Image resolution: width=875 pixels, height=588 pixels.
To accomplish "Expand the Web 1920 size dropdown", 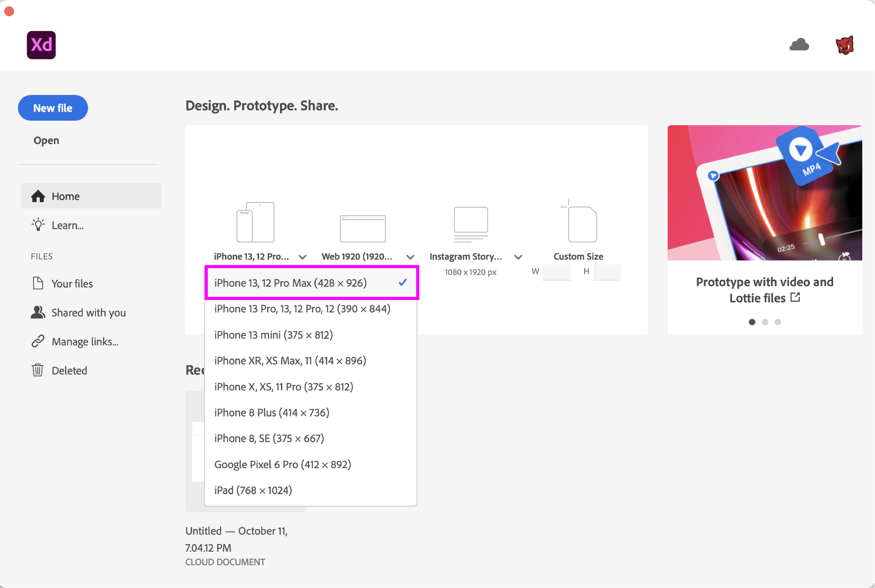I will [x=410, y=257].
